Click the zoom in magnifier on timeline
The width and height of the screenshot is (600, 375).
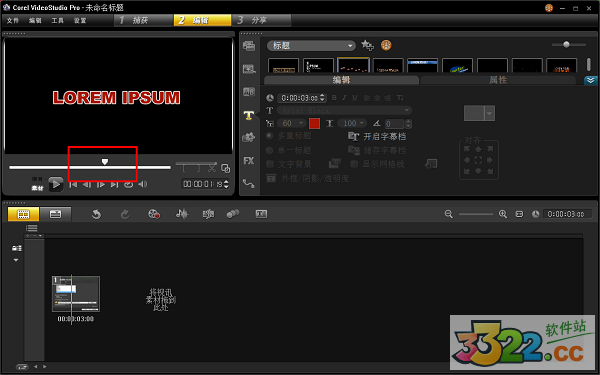[503, 214]
